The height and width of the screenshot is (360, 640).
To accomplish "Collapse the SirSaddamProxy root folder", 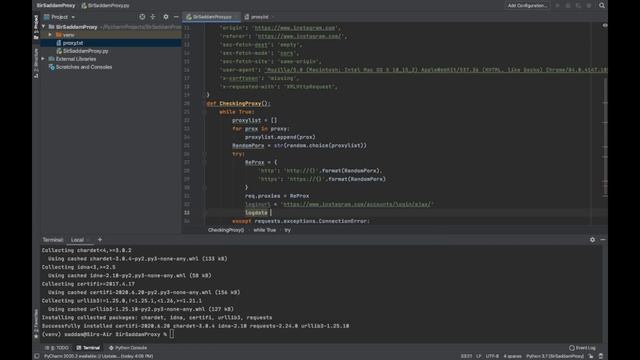I will (44, 27).
